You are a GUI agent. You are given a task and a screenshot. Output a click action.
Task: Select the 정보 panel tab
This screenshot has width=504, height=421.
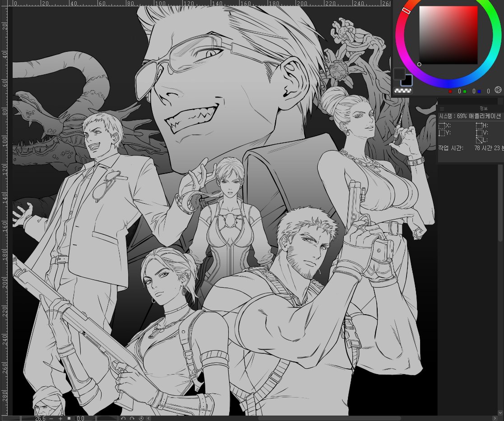tap(483, 109)
